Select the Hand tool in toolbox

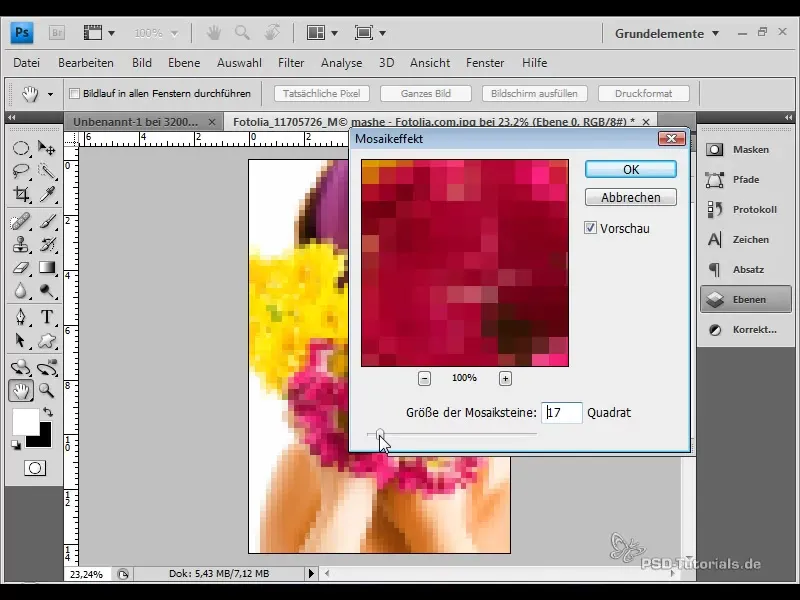(20, 391)
